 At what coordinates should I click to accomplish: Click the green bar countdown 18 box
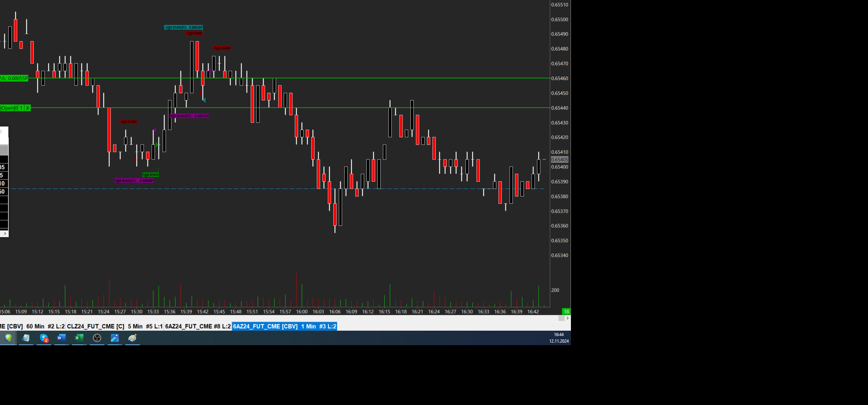click(566, 311)
